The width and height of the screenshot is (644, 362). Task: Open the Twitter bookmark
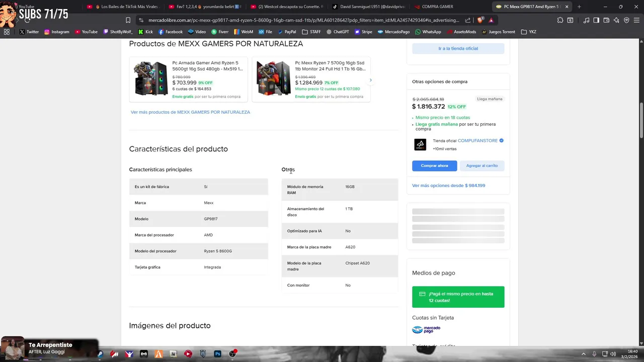[29, 32]
